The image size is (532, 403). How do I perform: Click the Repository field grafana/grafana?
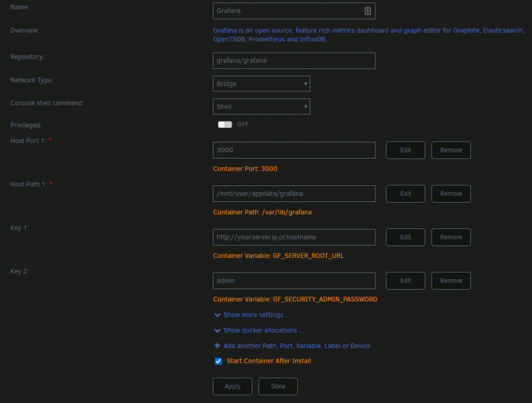click(x=294, y=60)
